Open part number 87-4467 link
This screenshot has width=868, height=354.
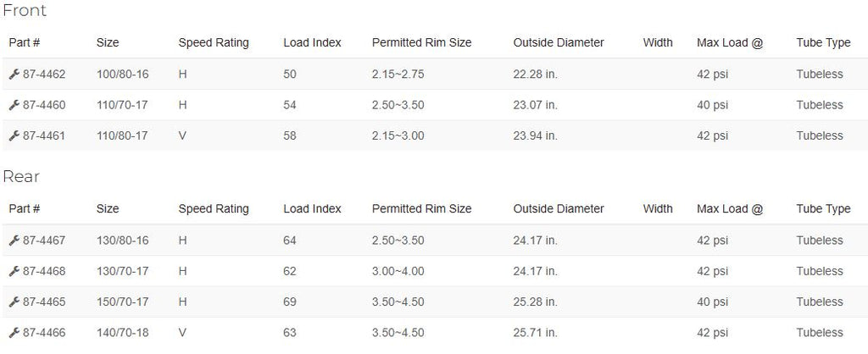(44, 241)
